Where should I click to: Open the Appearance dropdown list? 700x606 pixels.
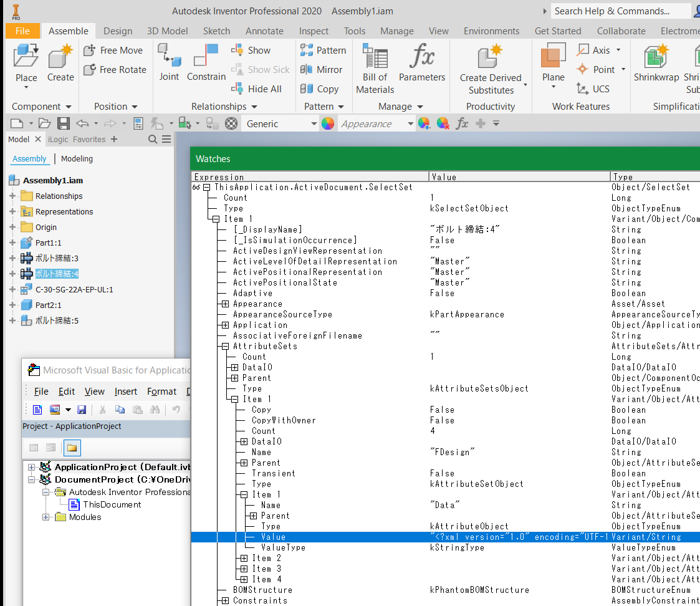[x=411, y=123]
